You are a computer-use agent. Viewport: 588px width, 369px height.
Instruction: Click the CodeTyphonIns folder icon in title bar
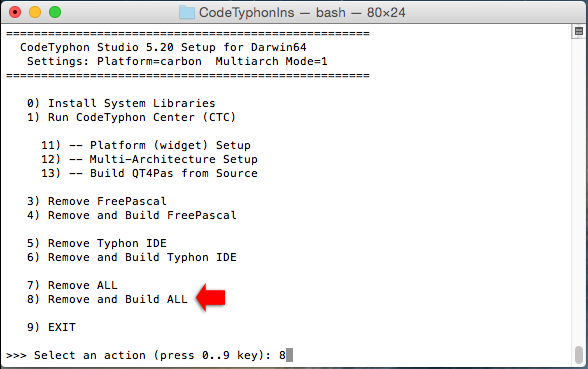(186, 12)
